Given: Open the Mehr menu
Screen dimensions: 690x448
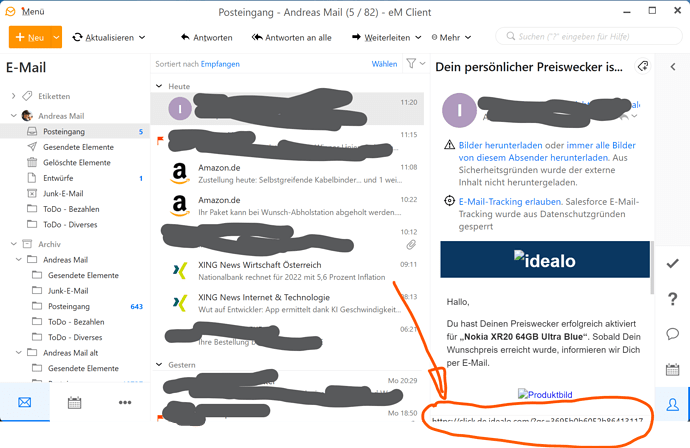Looking at the screenshot, I should click(451, 37).
